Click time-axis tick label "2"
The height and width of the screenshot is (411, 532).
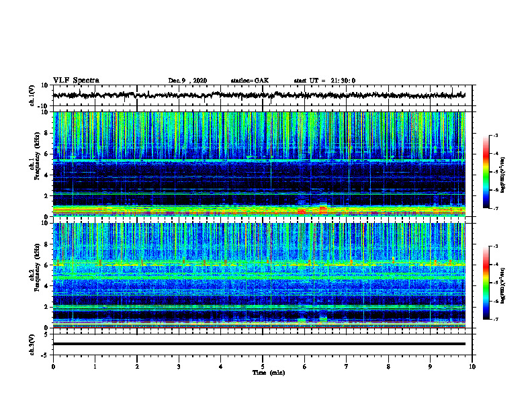pos(137,367)
